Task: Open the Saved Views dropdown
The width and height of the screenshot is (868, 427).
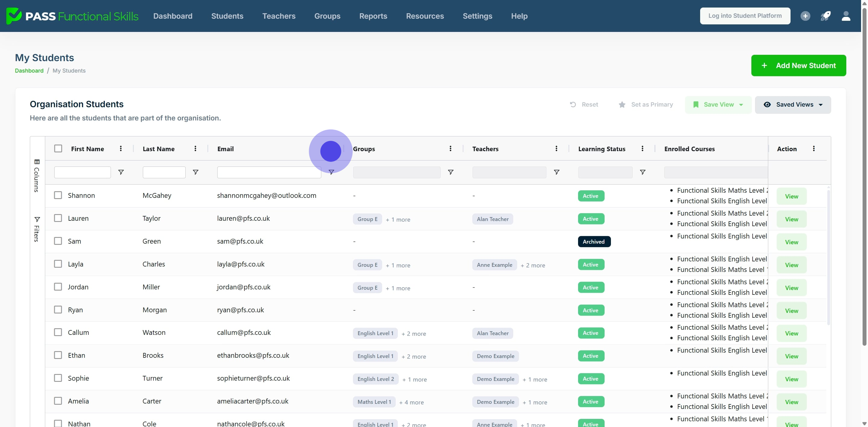Action: 793,105
